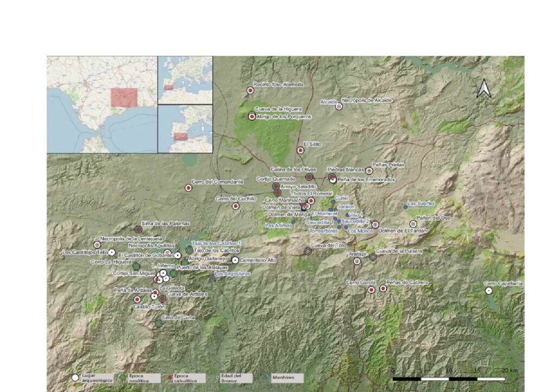
Task: Select the Sima de las Palomas marker
Action: pyautogui.click(x=139, y=230)
